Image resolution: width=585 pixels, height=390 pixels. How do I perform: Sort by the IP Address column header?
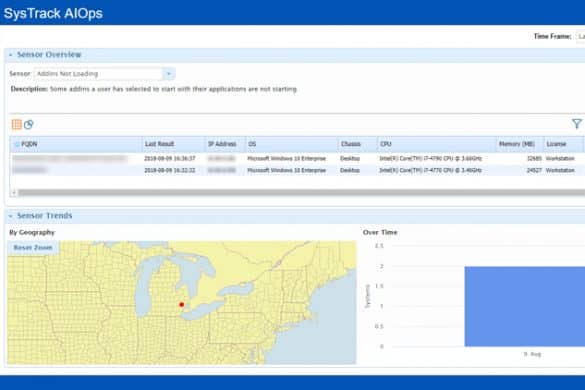(225, 144)
